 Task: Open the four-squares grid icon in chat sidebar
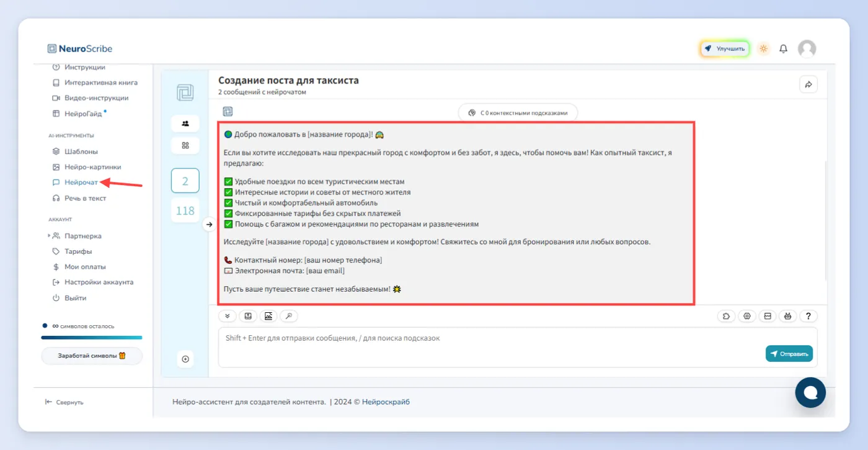(x=185, y=145)
